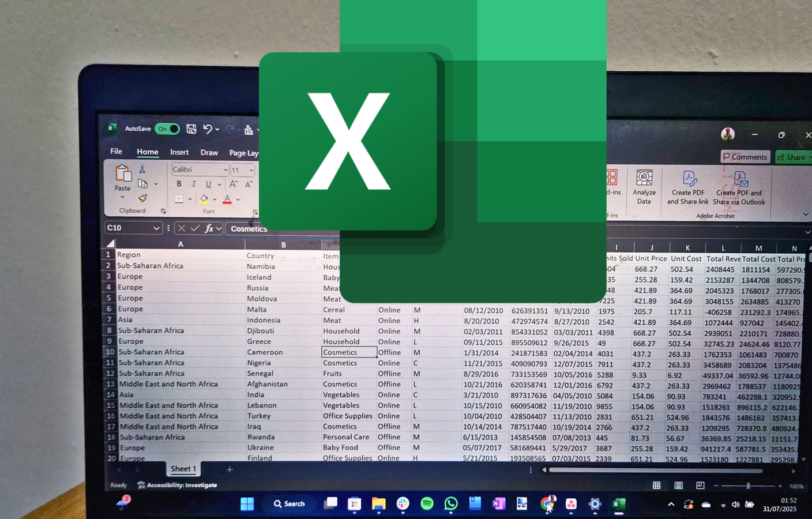Click the Save icon in the title bar

[191, 130]
